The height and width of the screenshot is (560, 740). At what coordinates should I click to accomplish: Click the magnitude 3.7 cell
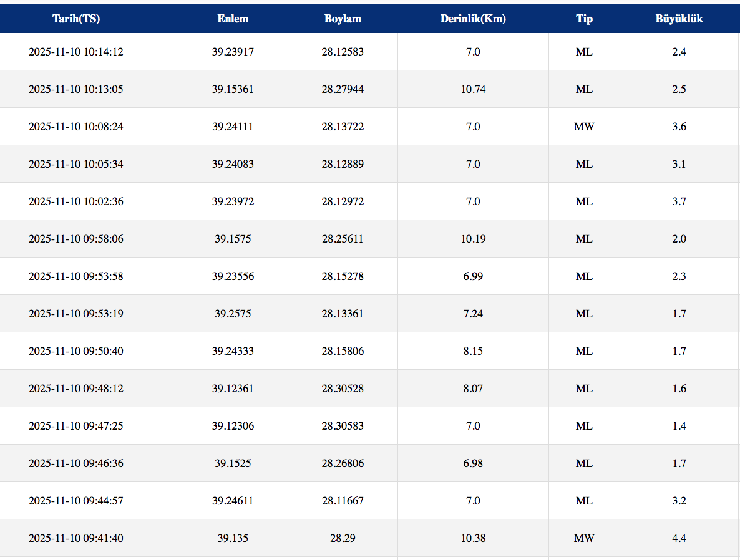[679, 201]
